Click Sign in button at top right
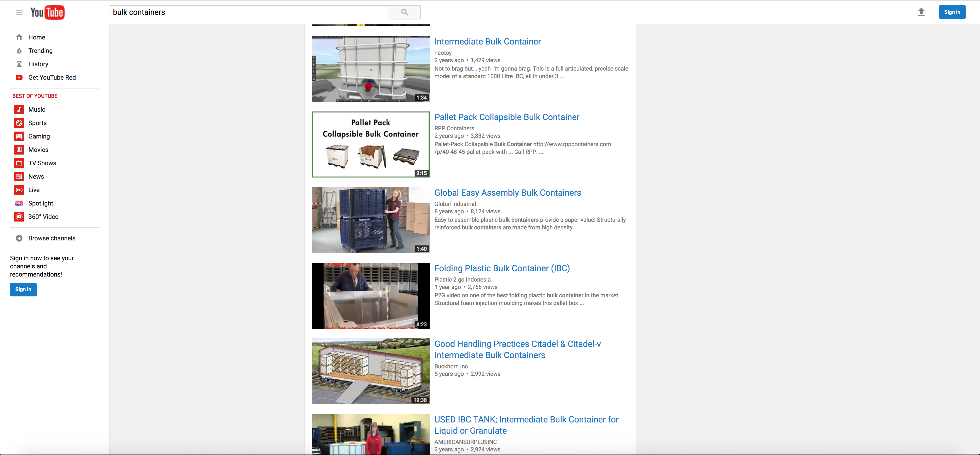The image size is (980, 455). click(x=952, y=12)
